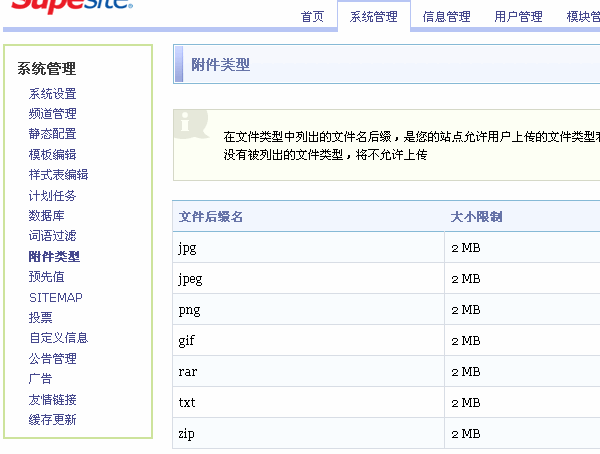The width and height of the screenshot is (600, 454).
Task: Open 静态配置 from the sidebar
Action: [52, 134]
